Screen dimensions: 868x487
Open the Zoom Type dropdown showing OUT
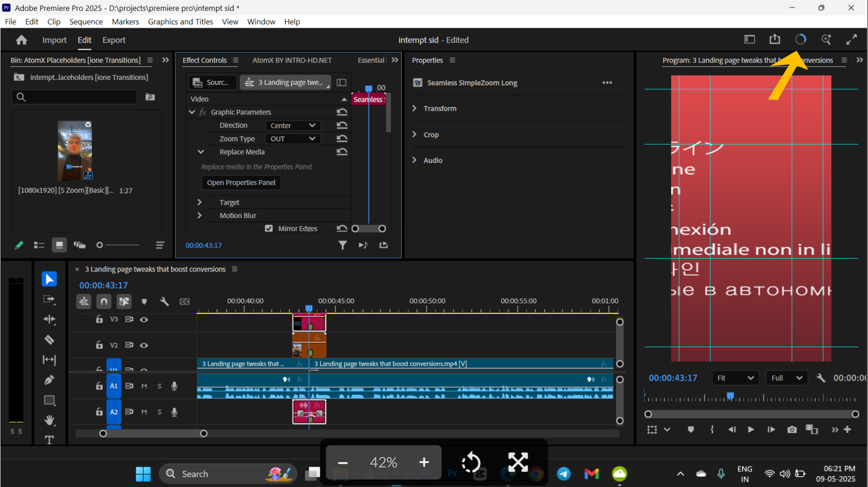(292, 139)
